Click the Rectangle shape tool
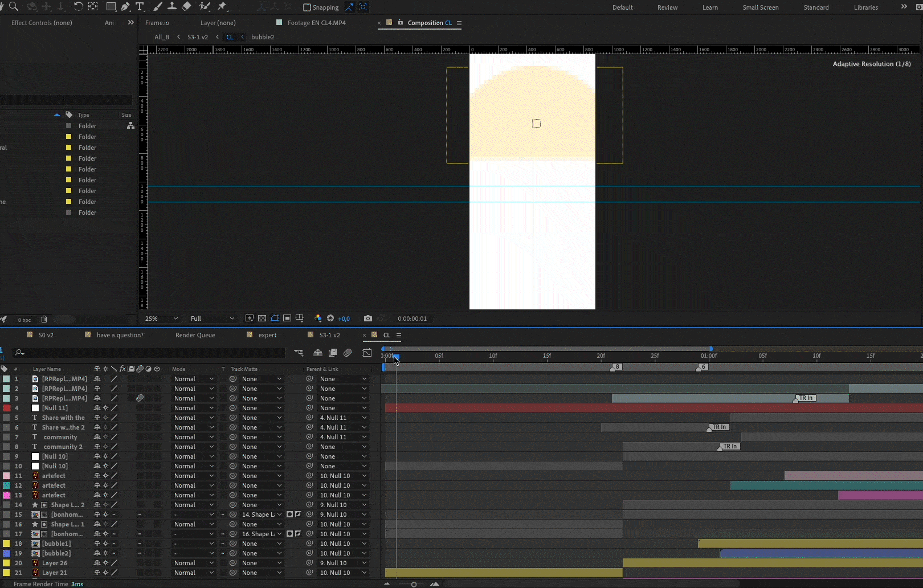 click(x=111, y=7)
